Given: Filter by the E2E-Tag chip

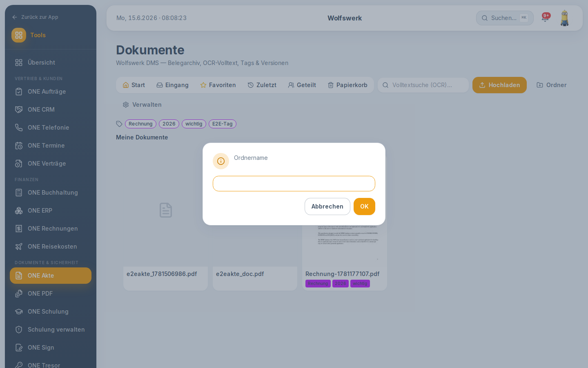Looking at the screenshot, I should 223,124.
